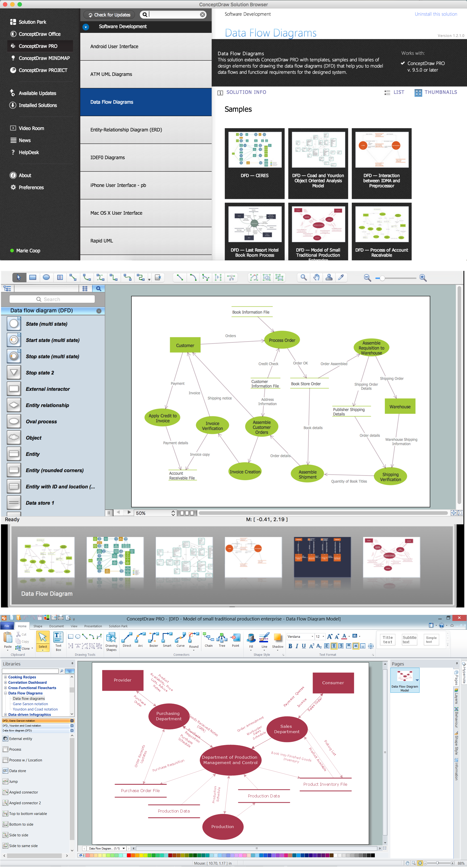This screenshot has height=868, width=467.
Task: Click the stamp tool icon
Action: pos(329,277)
